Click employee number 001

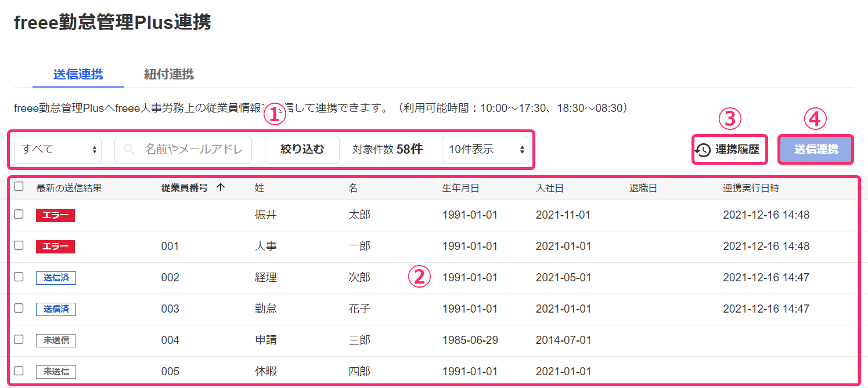170,246
